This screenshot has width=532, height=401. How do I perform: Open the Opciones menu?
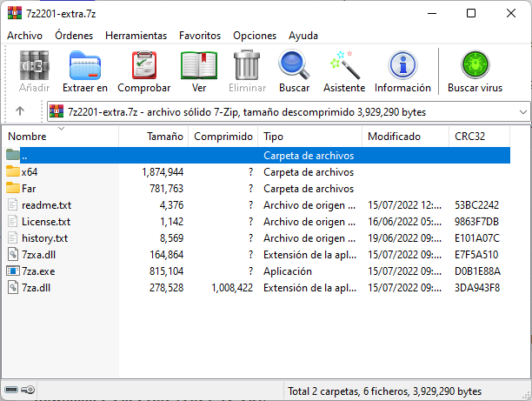[x=255, y=36]
